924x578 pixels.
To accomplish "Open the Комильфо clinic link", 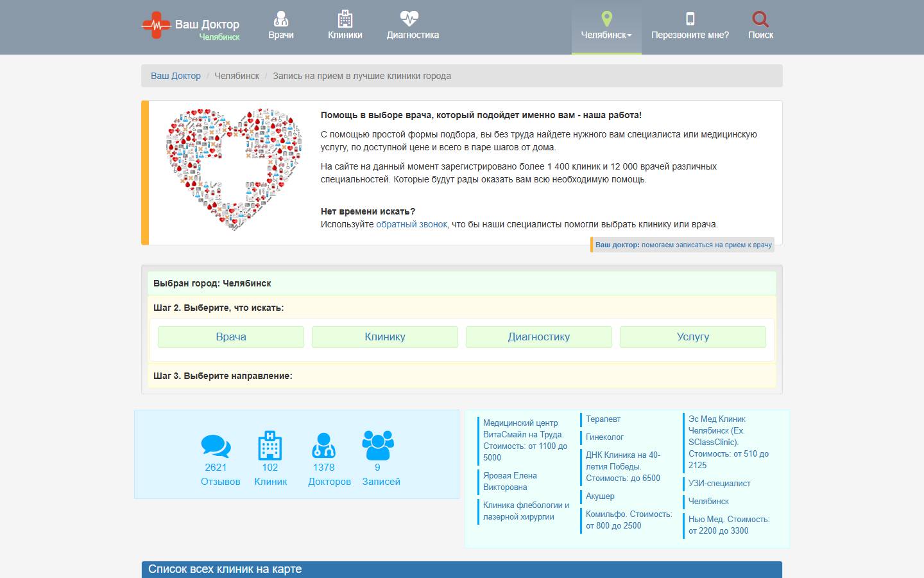I will pos(629,520).
